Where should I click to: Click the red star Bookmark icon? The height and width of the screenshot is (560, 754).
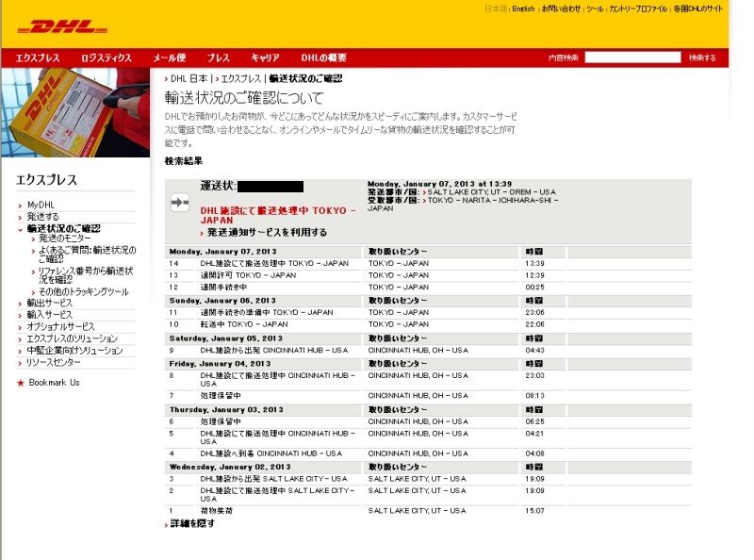20,383
